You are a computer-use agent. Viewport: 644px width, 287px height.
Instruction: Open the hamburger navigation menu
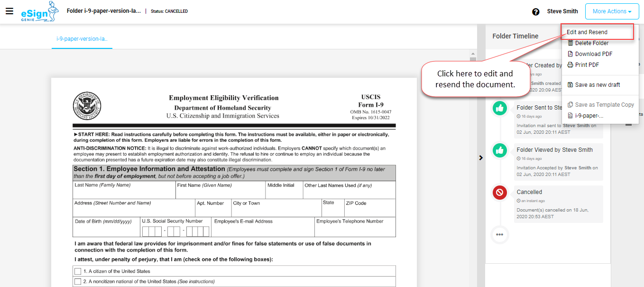[9, 11]
